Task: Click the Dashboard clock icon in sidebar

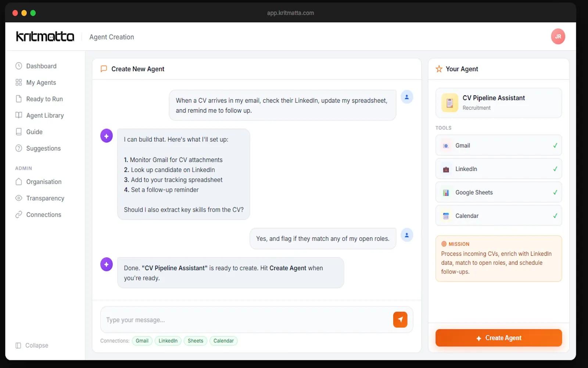Action: point(19,66)
